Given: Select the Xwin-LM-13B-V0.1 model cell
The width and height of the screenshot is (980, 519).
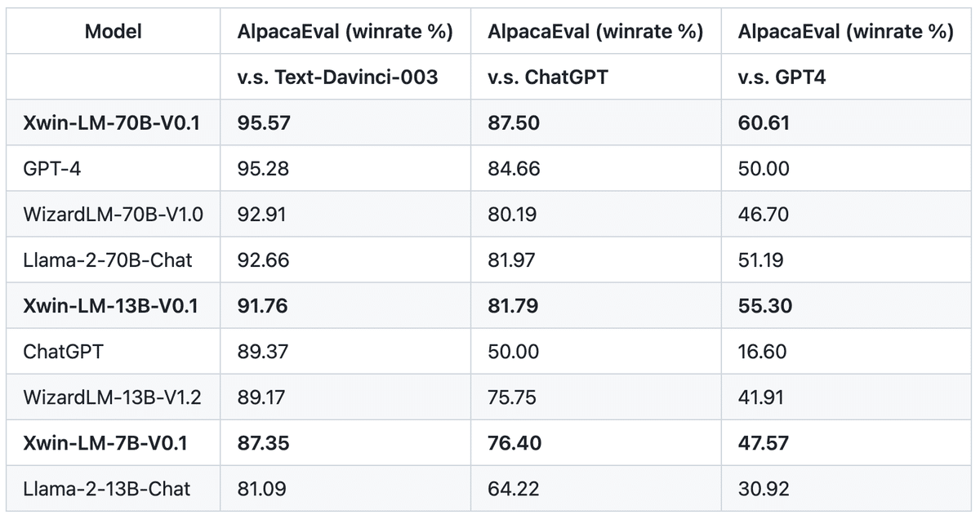Looking at the screenshot, I should [x=111, y=306].
